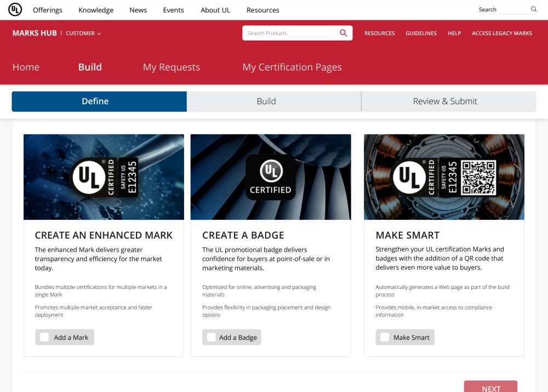
Task: Select the Build tab in red header
Action: point(90,67)
